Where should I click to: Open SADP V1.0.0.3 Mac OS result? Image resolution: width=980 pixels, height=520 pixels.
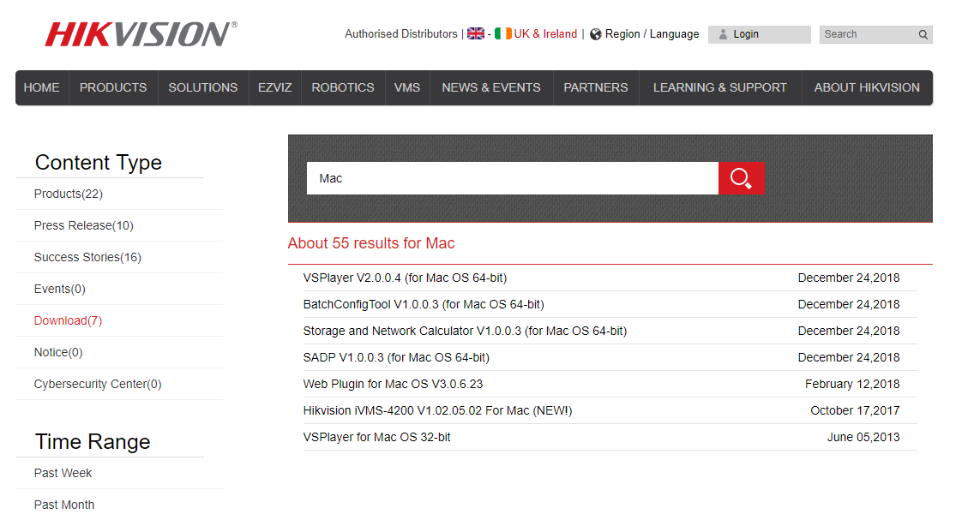tap(396, 357)
